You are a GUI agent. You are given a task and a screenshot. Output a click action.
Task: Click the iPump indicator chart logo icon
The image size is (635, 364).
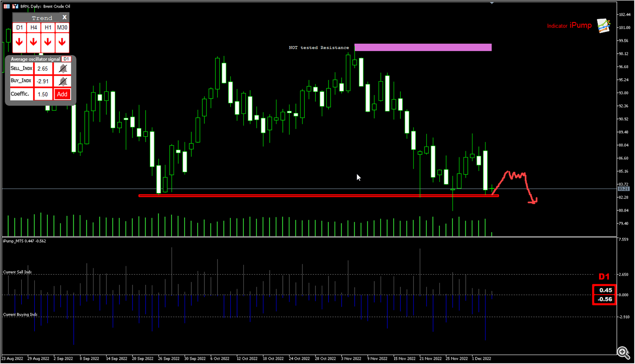point(604,26)
